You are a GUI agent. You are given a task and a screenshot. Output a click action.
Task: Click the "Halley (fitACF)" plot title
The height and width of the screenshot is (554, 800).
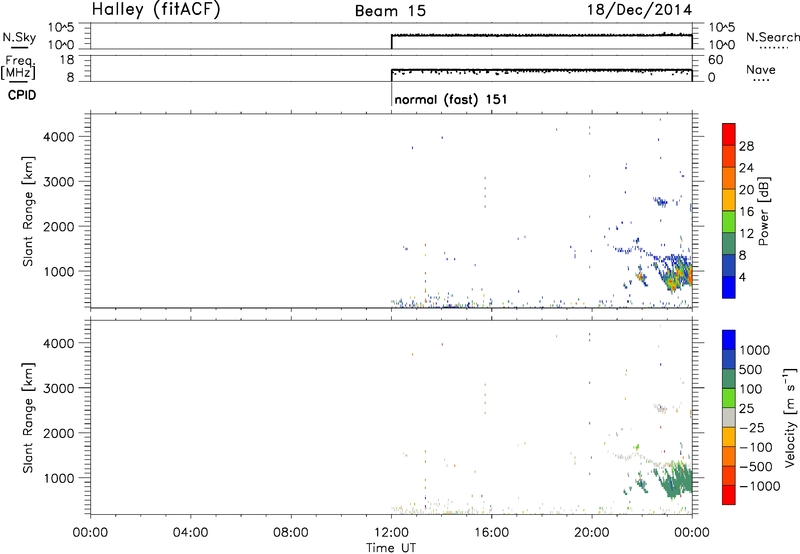point(156,10)
